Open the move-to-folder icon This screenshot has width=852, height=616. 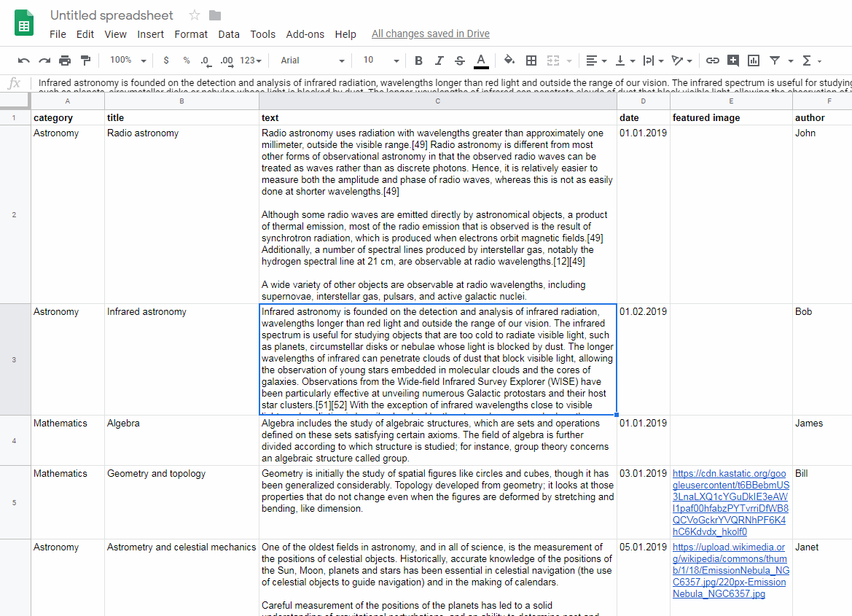coord(215,15)
